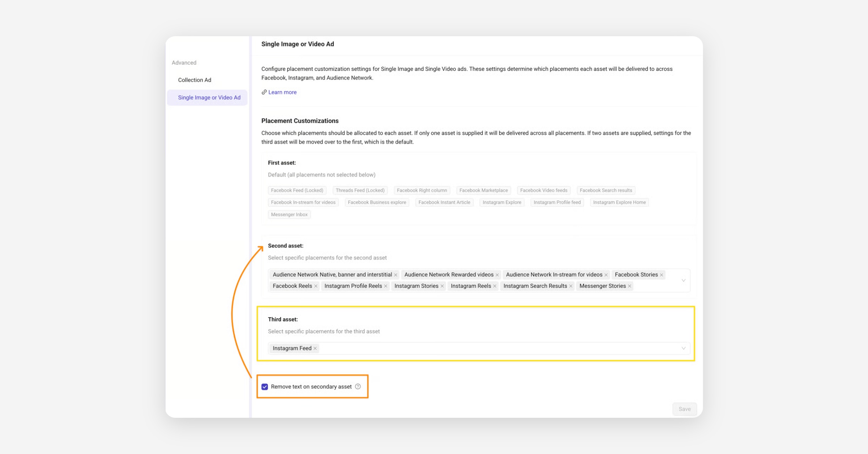Remove Instagram Feed tag from third asset
The width and height of the screenshot is (868, 454).
click(315, 348)
